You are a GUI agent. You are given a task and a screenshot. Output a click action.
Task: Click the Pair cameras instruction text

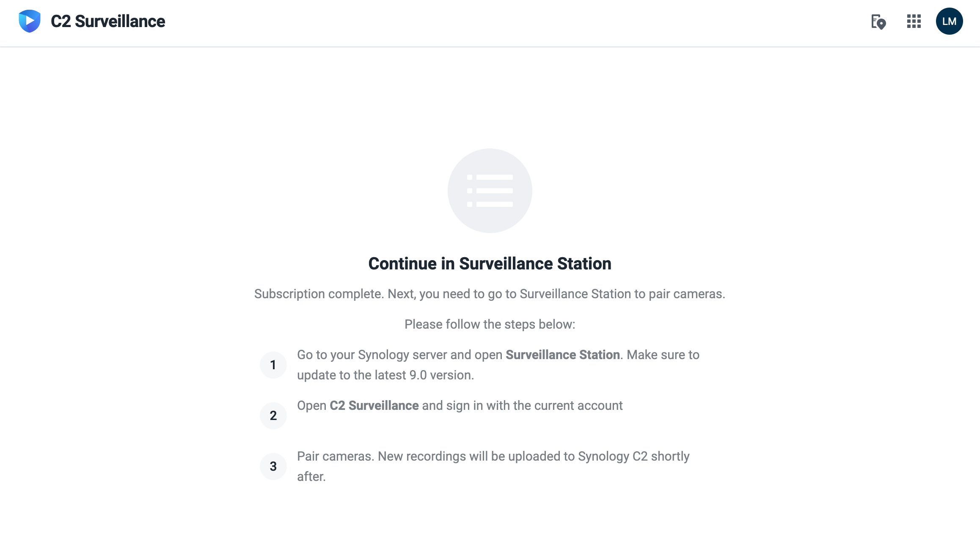pos(336,456)
